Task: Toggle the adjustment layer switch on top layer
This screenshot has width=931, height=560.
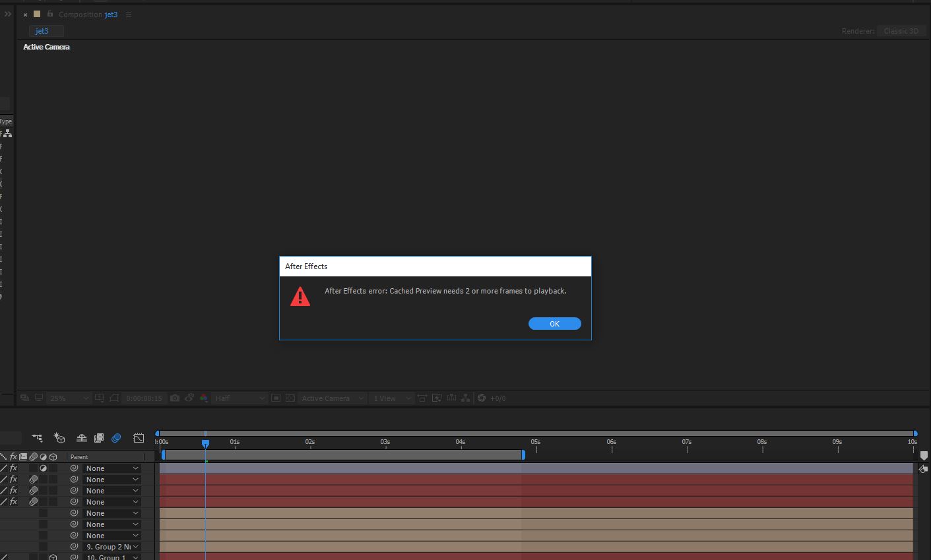Action: (x=43, y=468)
